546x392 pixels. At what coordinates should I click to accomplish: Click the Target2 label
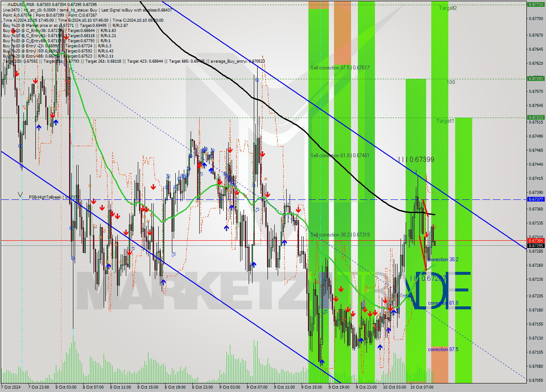tap(448, 8)
